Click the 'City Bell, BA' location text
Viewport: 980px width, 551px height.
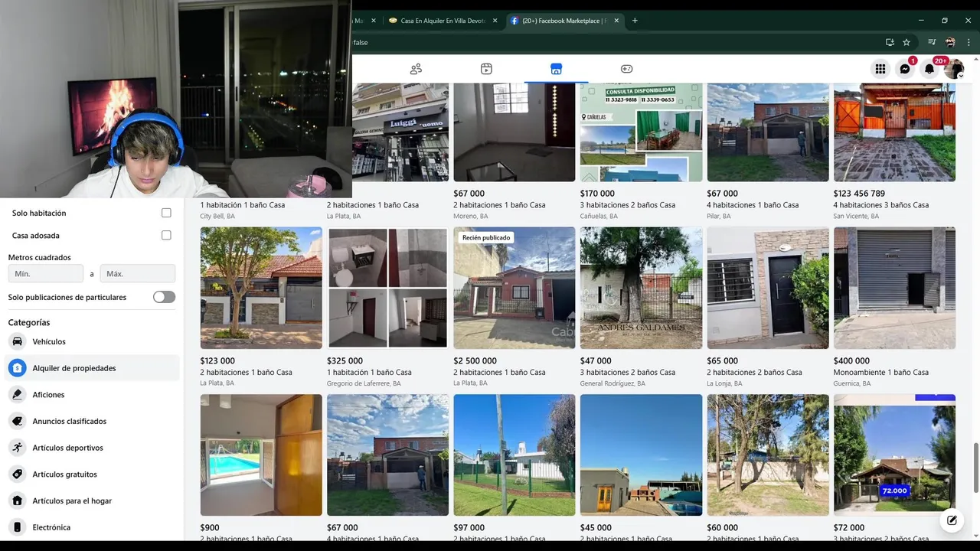click(217, 217)
